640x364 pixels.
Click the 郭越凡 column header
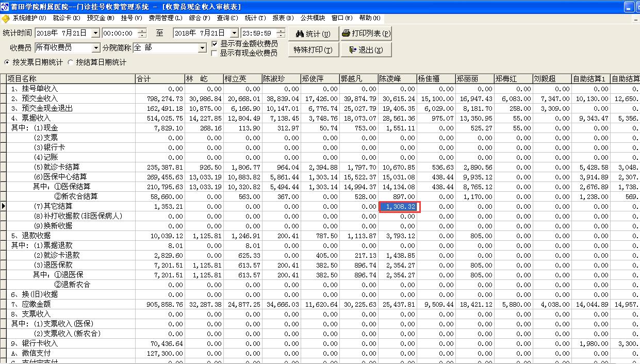point(358,79)
